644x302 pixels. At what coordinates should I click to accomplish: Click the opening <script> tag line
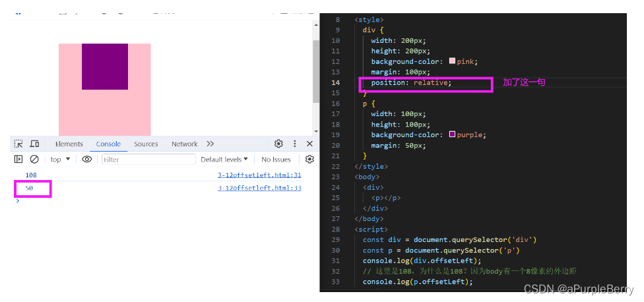pos(371,229)
